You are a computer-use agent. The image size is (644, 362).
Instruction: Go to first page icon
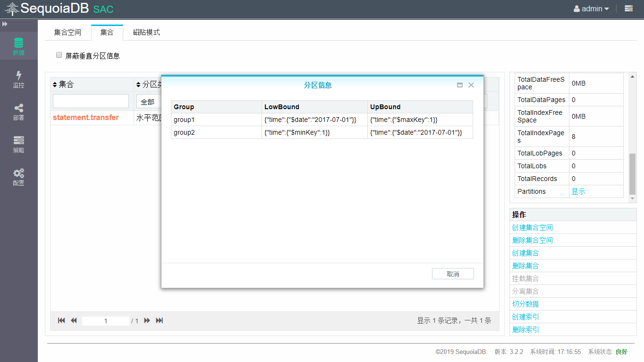pos(61,320)
